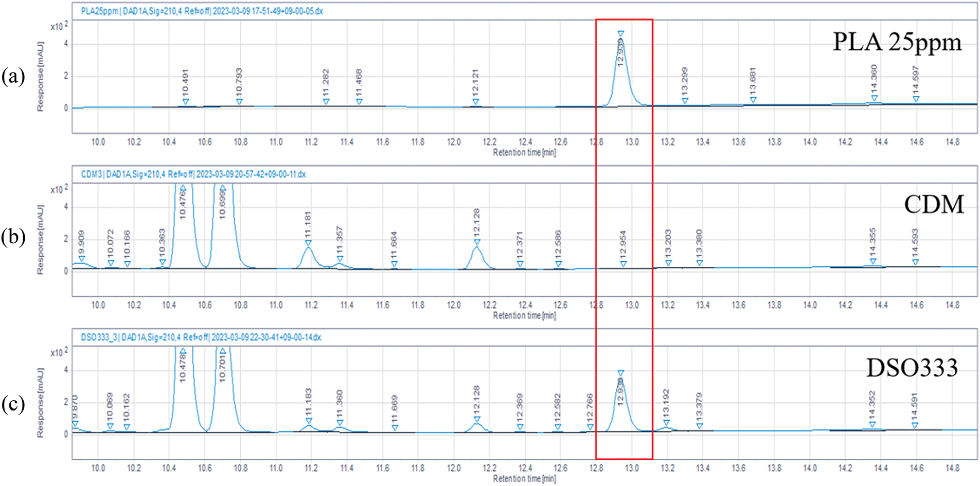Viewport: 980px width, 486px height.
Task: Click the 9.909 peak marker triangle
Action: coord(82,259)
